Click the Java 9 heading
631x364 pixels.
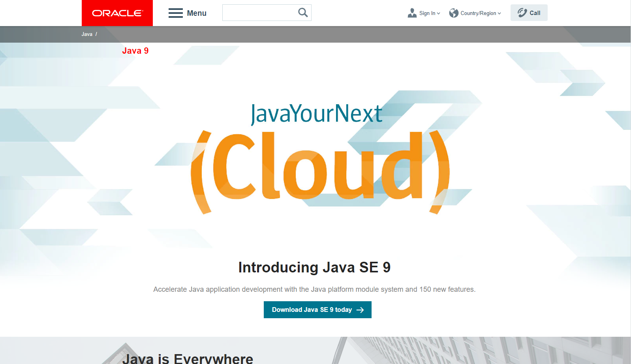point(135,51)
